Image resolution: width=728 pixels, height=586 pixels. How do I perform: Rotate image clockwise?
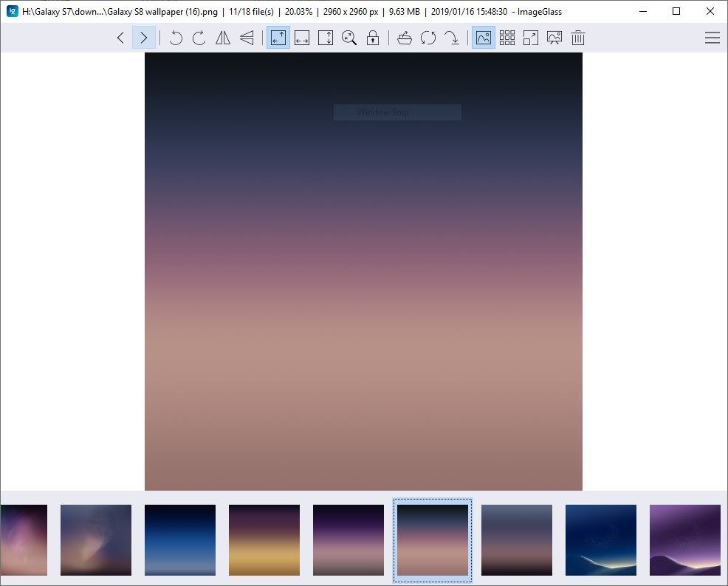(199, 38)
